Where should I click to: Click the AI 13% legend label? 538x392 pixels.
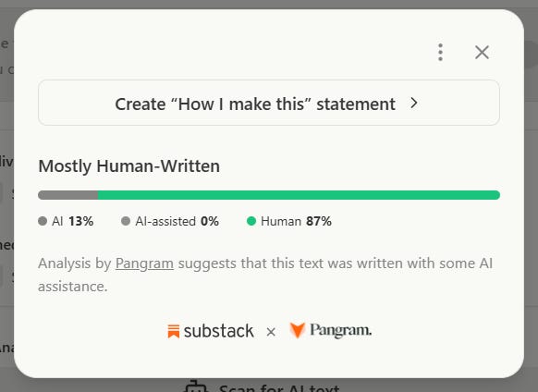tap(72, 221)
